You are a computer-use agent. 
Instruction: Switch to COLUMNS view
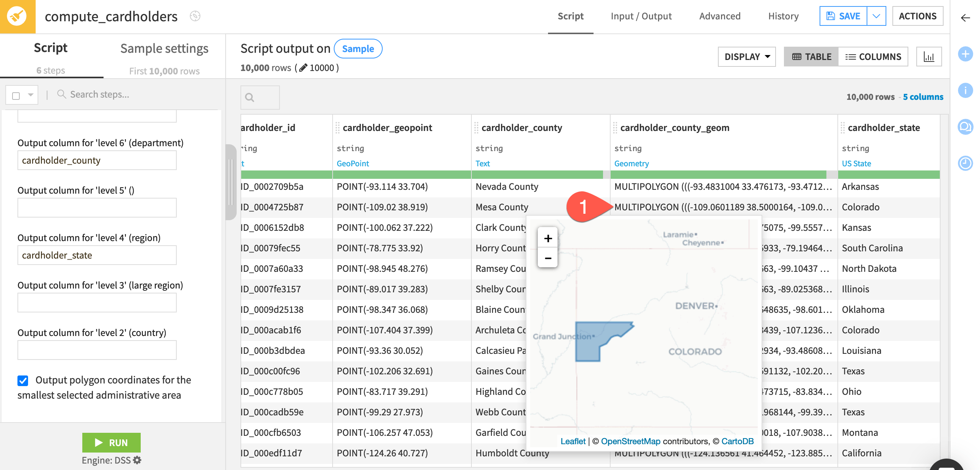click(x=873, y=57)
